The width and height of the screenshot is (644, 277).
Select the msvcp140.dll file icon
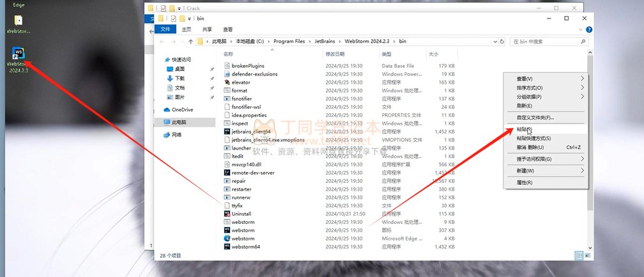[227, 164]
